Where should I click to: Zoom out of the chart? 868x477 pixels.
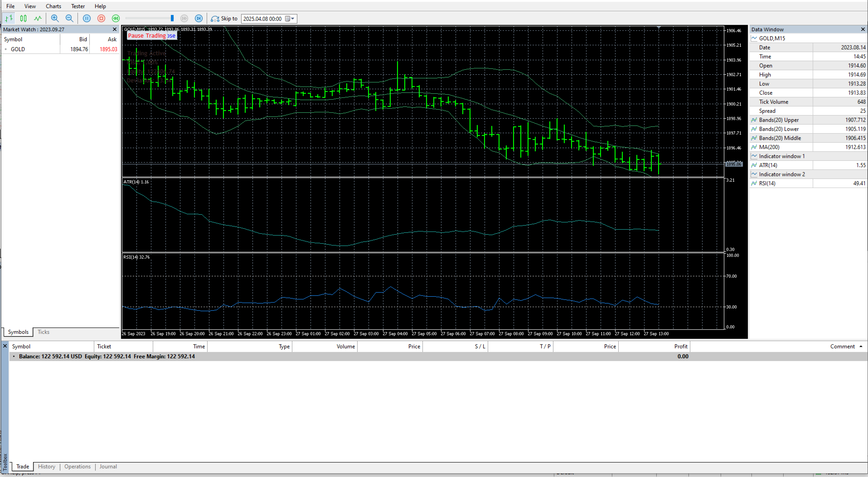(69, 19)
